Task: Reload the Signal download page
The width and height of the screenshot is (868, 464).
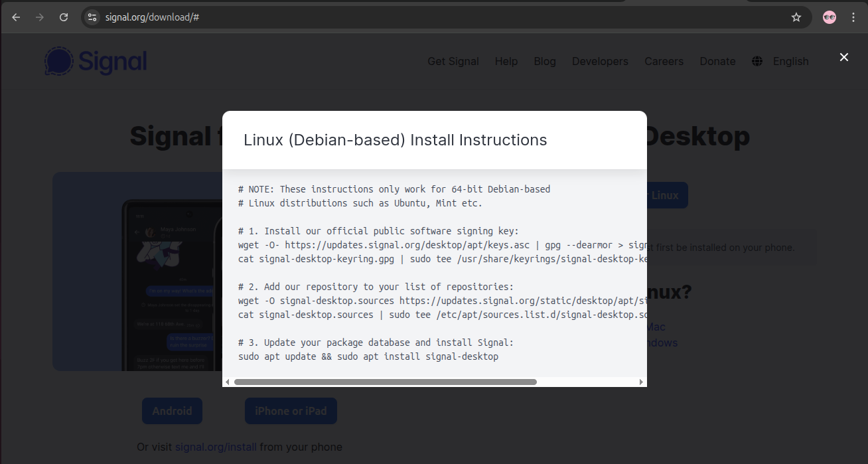Action: (64, 17)
